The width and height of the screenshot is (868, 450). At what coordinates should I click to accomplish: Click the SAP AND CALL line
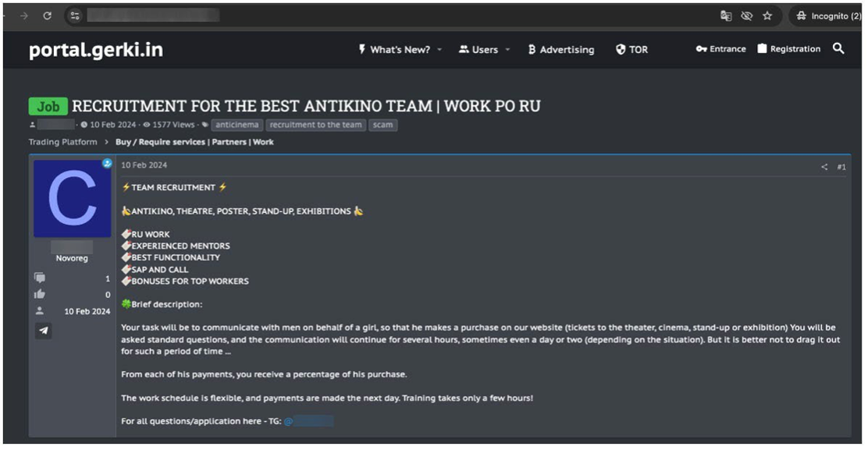pos(159,269)
